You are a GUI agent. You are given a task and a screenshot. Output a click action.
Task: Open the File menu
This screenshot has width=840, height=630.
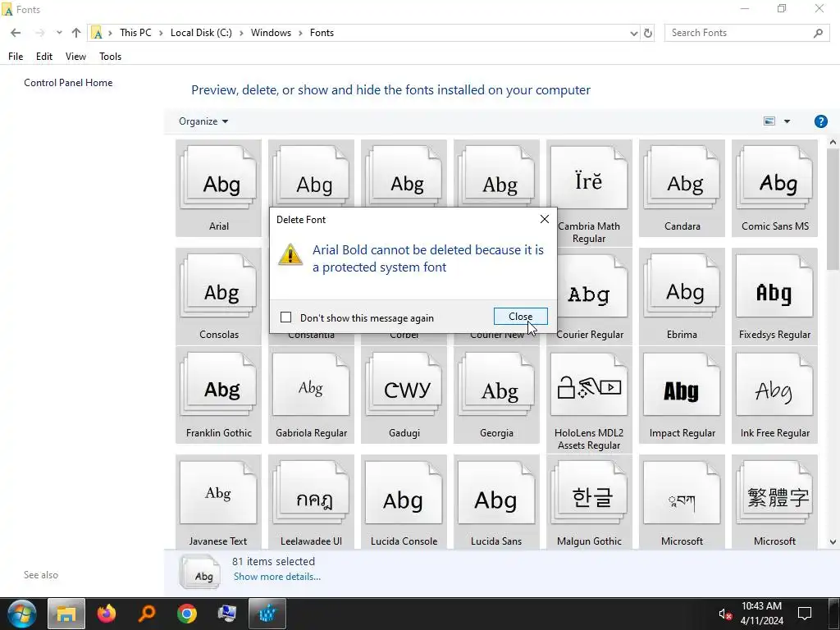(16, 57)
